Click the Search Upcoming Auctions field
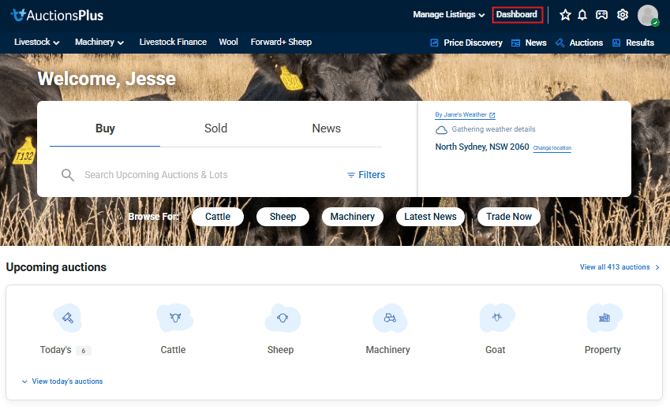 click(200, 175)
